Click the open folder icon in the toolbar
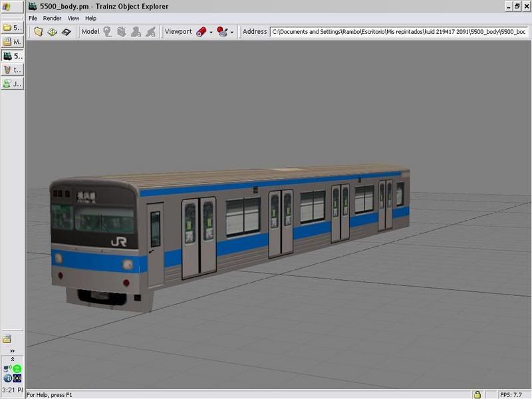Viewport: 532px width, 399px height. (39, 31)
